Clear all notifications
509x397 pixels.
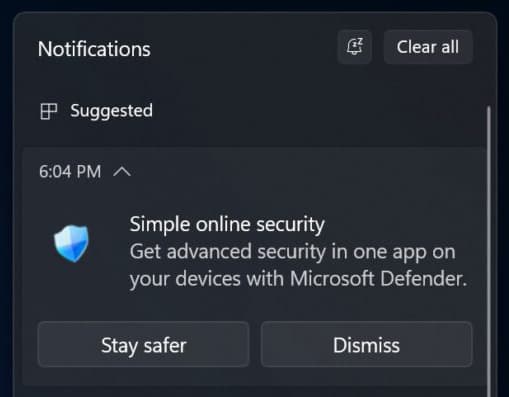(x=428, y=47)
